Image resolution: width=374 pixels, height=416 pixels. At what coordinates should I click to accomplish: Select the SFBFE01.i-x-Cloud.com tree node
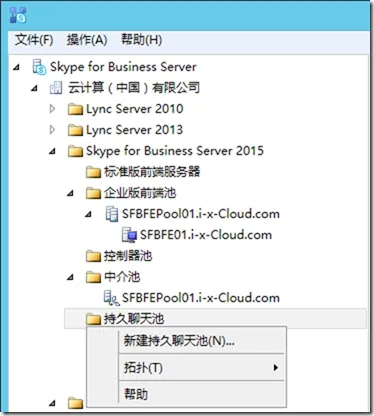pos(206,235)
